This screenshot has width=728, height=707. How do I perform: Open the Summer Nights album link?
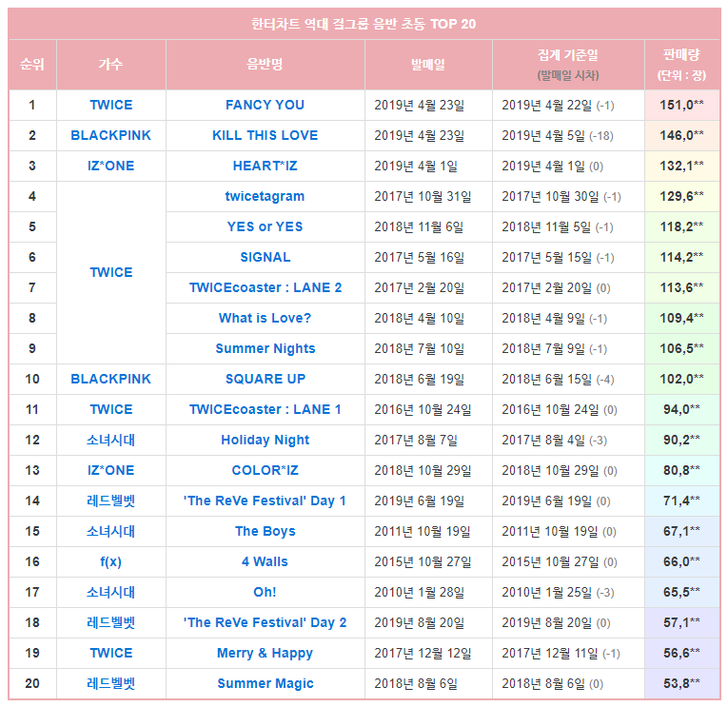tap(266, 348)
